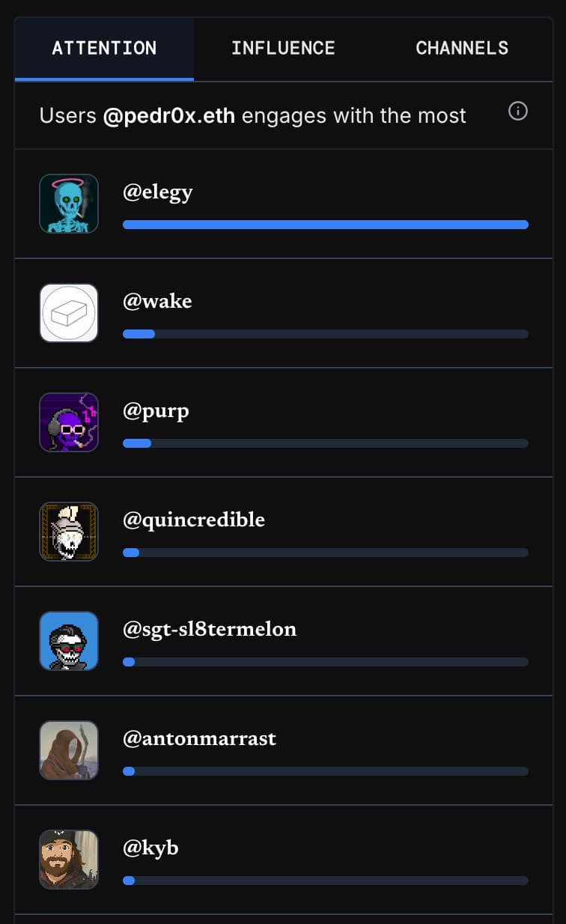Open the @elegy username link
Screen dimensions: 566x924
pos(158,192)
